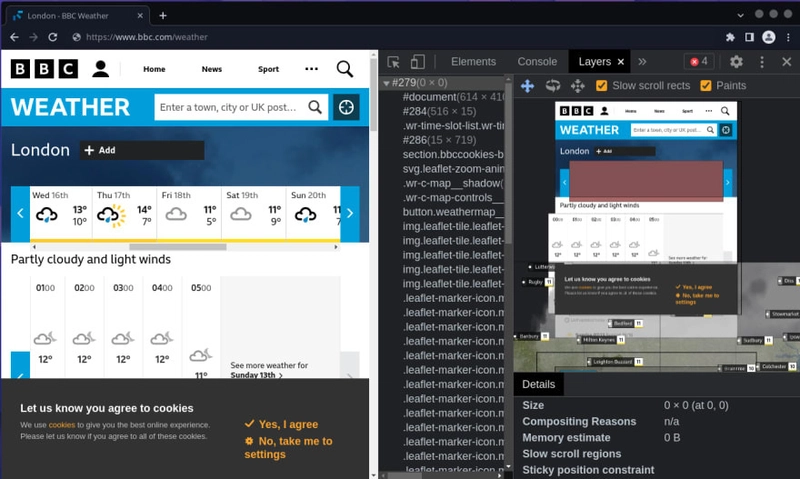Select the Details tab

[538, 384]
